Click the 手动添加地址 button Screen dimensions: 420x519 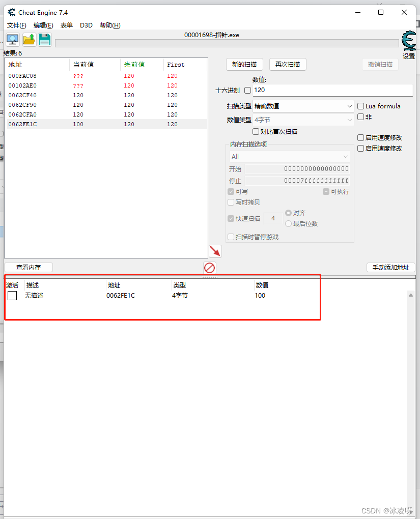[x=391, y=268]
